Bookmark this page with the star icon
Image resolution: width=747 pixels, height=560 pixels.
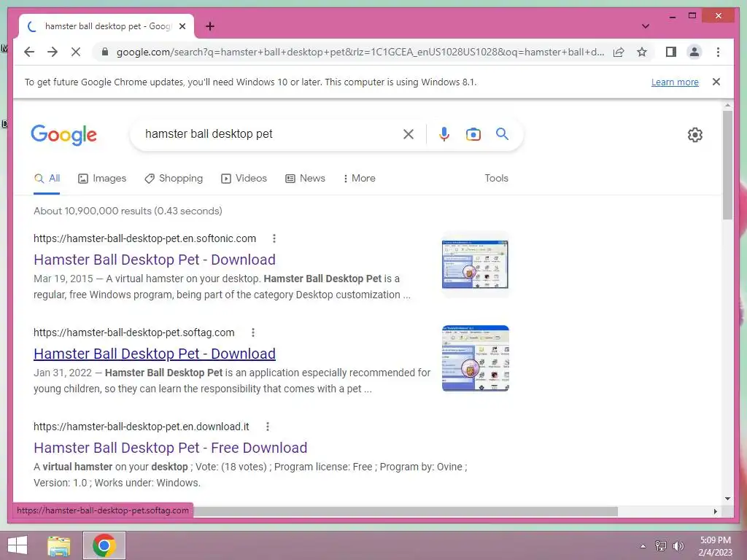coord(642,52)
